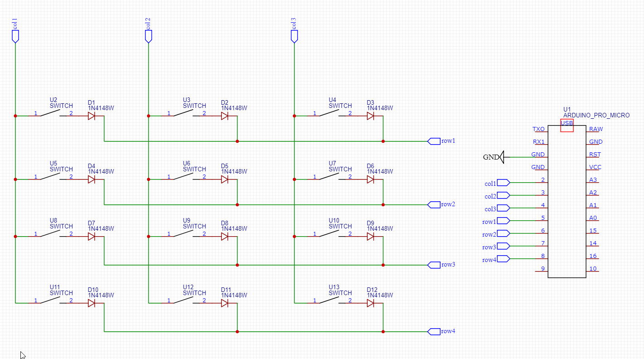Select the row4 port at Arduino pin 8

(504, 259)
